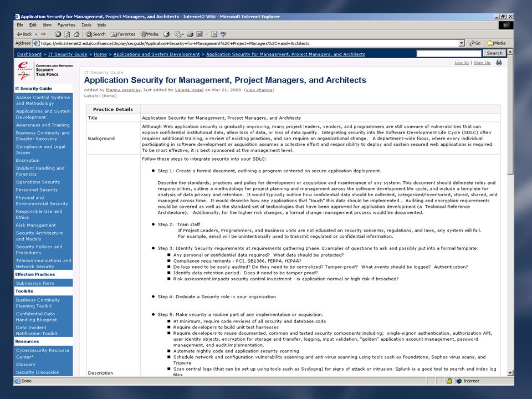Click the spelling abc toolbar icon
Screen dimensions: 532x399
(223, 34)
